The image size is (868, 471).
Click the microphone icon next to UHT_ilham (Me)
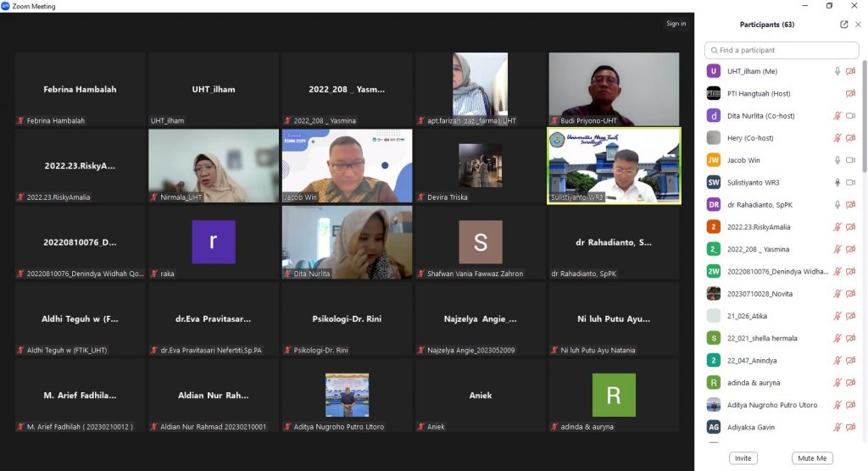click(x=837, y=71)
